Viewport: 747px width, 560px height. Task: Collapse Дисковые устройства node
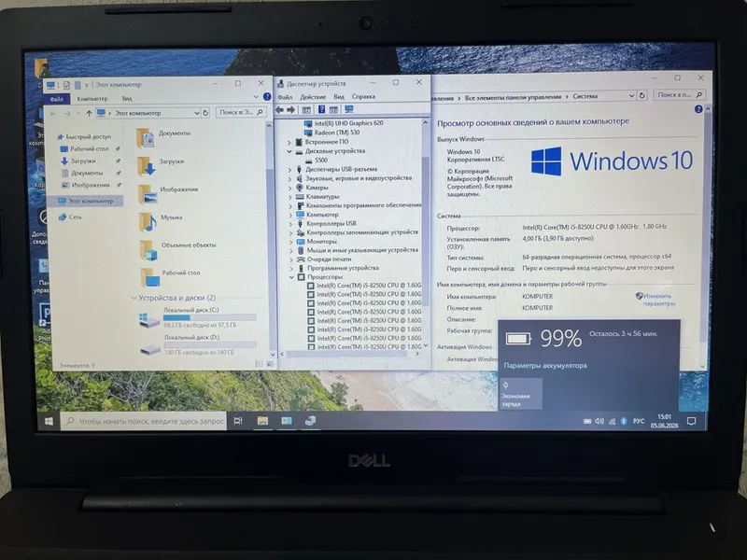289,151
